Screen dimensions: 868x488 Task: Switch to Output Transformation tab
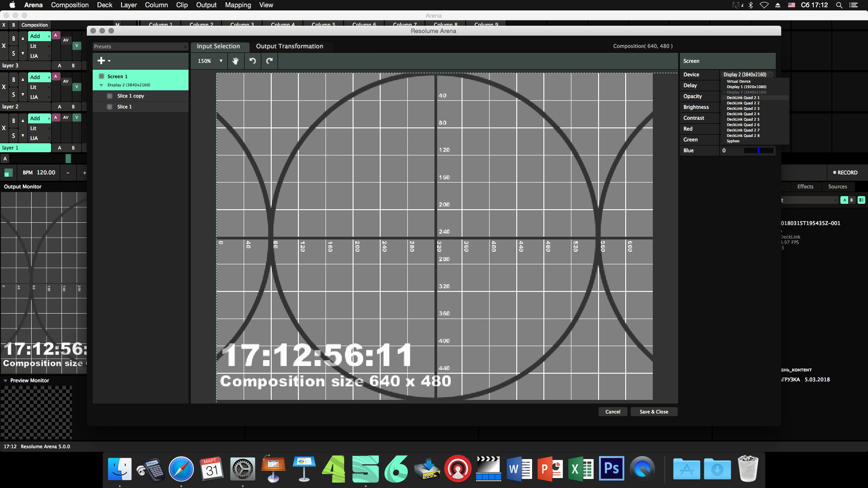(x=289, y=46)
